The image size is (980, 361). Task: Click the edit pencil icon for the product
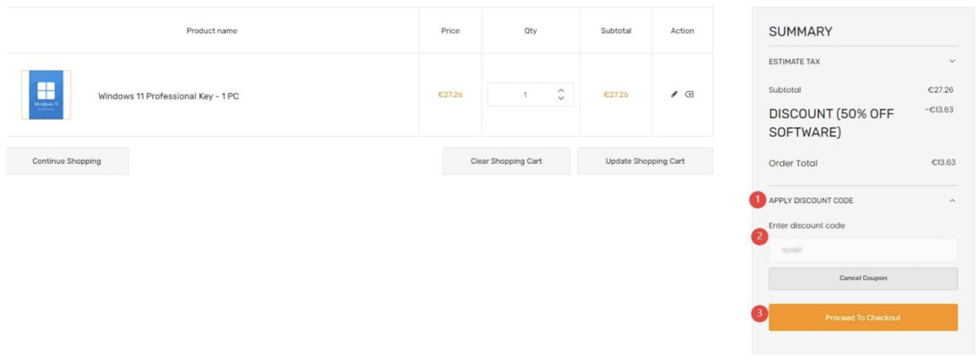[674, 94]
